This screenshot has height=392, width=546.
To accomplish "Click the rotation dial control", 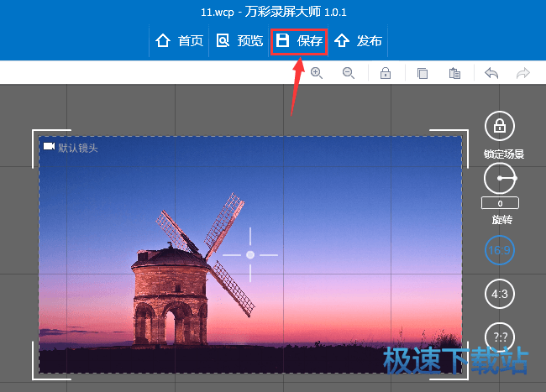I will click(x=500, y=179).
